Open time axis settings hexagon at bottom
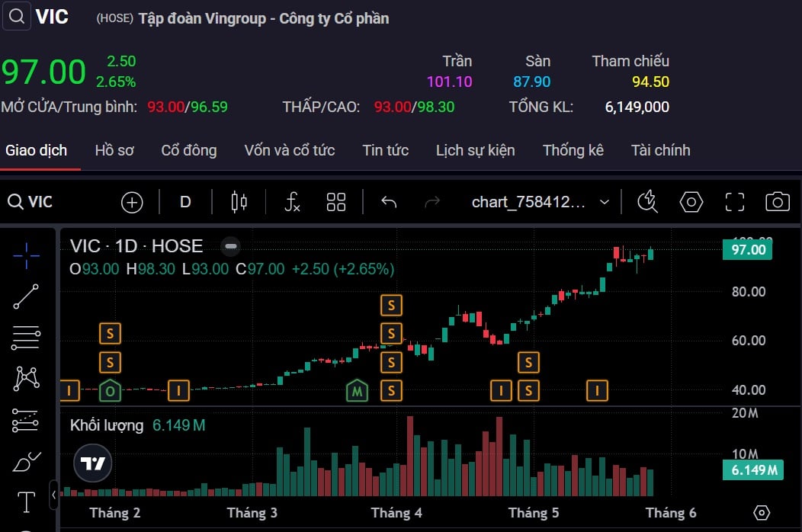 pyautogui.click(x=761, y=512)
